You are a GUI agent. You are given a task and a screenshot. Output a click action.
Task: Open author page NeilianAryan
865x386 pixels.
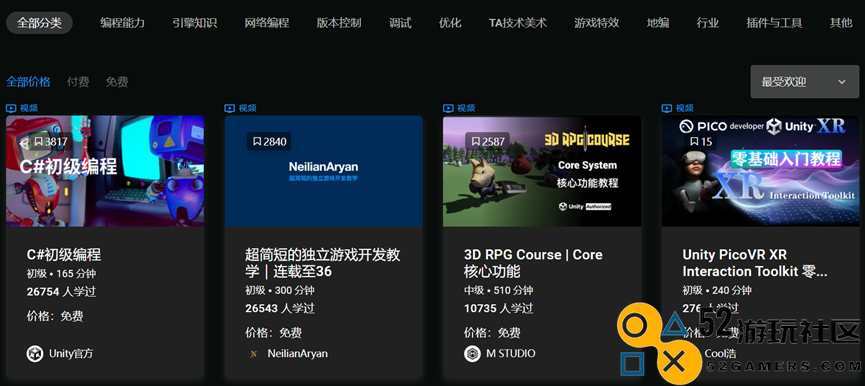(x=297, y=353)
